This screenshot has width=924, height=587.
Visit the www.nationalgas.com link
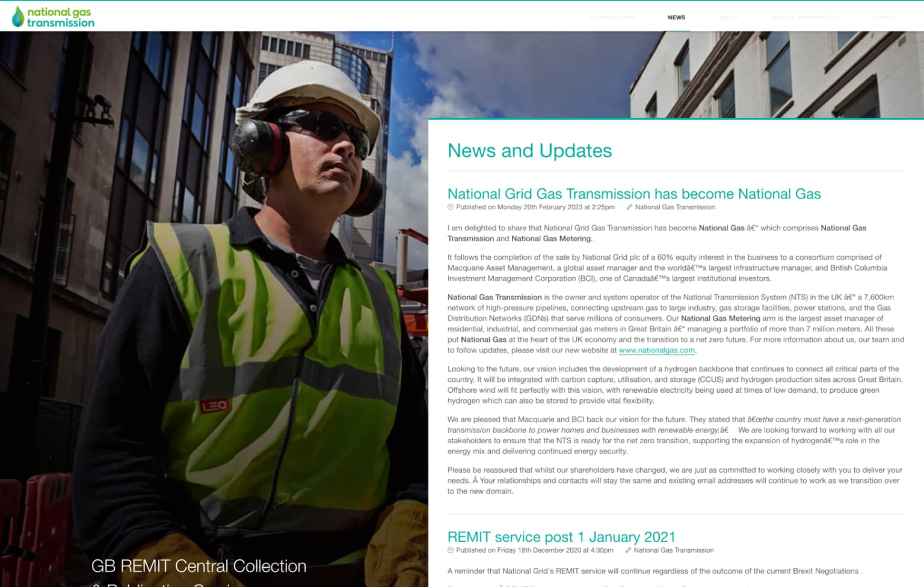(x=656, y=351)
